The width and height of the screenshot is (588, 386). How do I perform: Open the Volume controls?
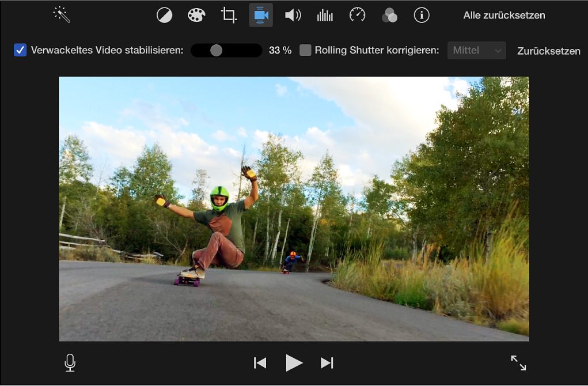pyautogui.click(x=293, y=15)
